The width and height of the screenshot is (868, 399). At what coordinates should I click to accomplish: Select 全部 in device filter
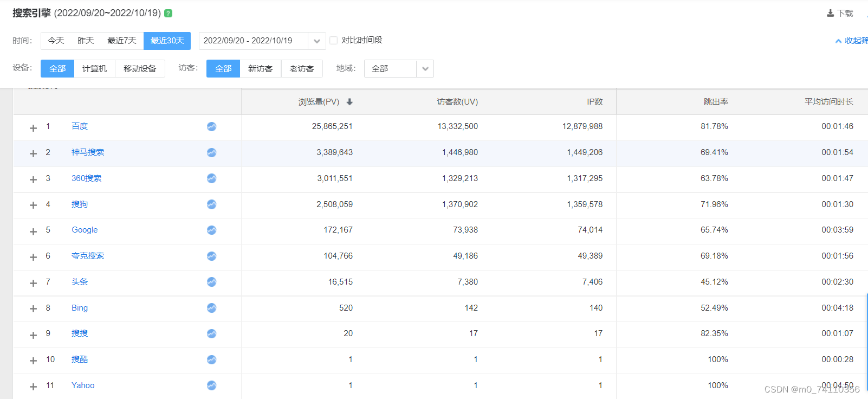[x=57, y=69]
